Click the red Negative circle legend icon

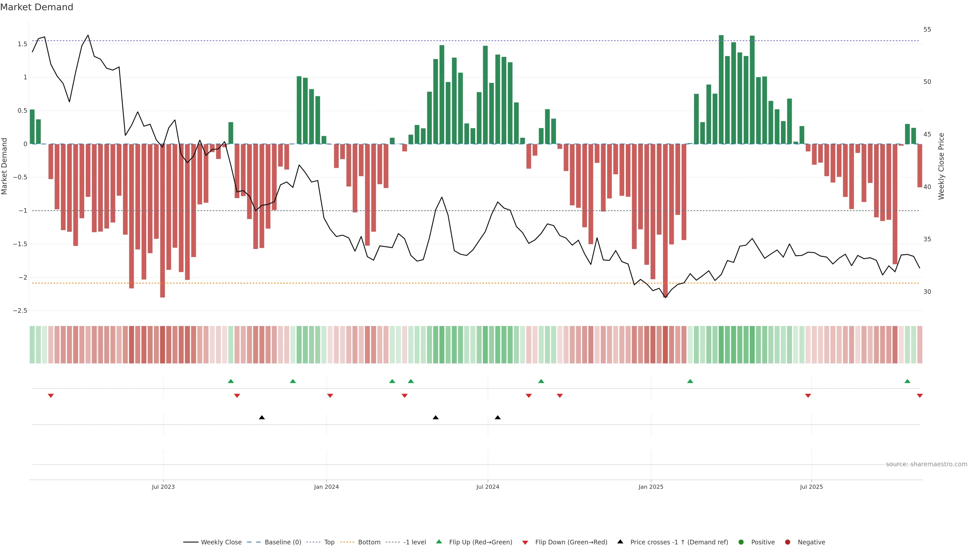click(788, 542)
